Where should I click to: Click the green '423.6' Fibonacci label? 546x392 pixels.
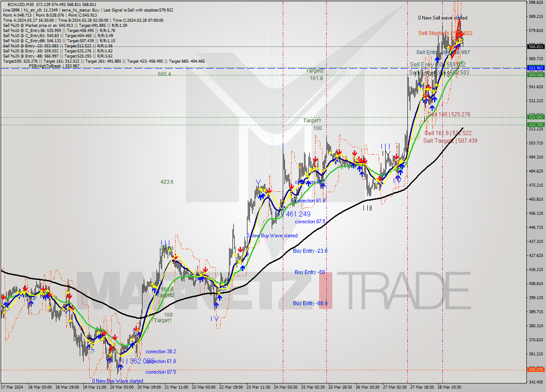pos(167,182)
